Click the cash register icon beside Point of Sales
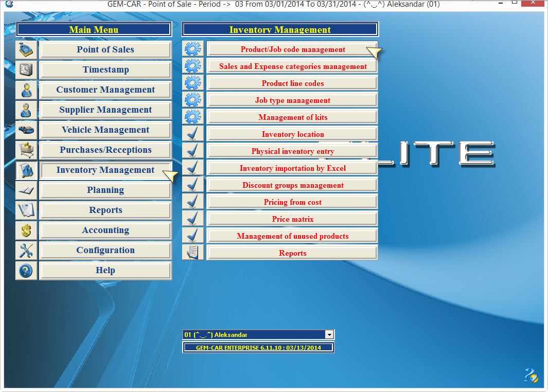The height and width of the screenshot is (392, 548). [26, 49]
